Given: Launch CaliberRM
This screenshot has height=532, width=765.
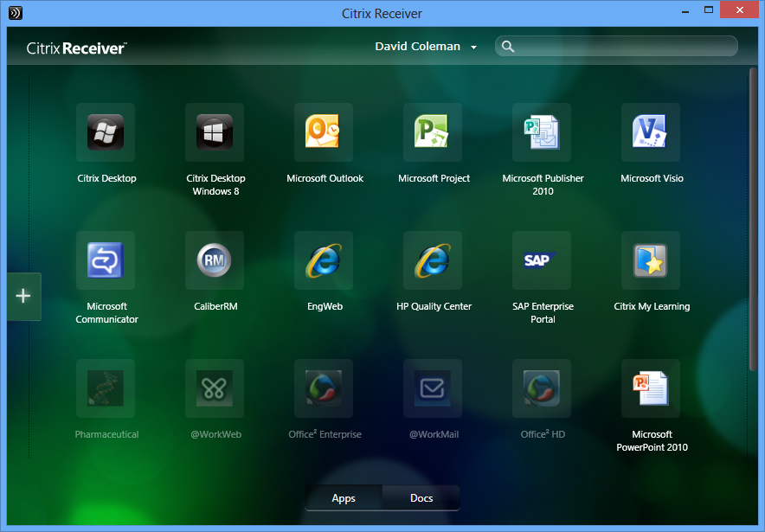Looking at the screenshot, I should click(x=215, y=260).
